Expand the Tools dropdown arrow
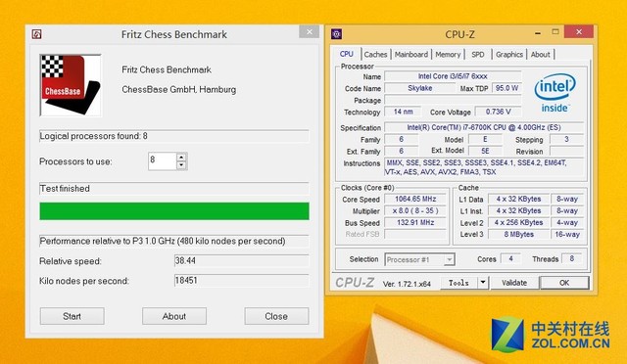 point(483,283)
